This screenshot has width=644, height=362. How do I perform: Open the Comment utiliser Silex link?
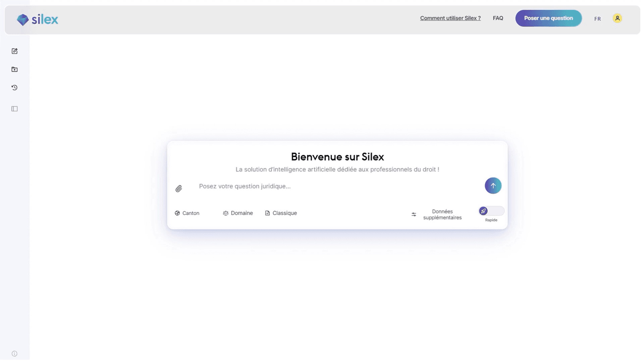pyautogui.click(x=450, y=18)
